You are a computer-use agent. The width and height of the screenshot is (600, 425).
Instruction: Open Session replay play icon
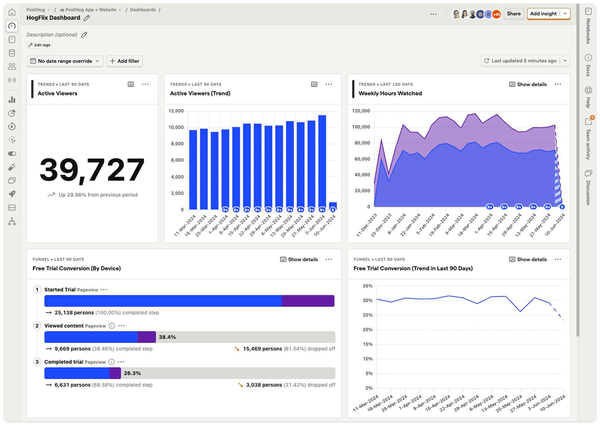click(12, 127)
